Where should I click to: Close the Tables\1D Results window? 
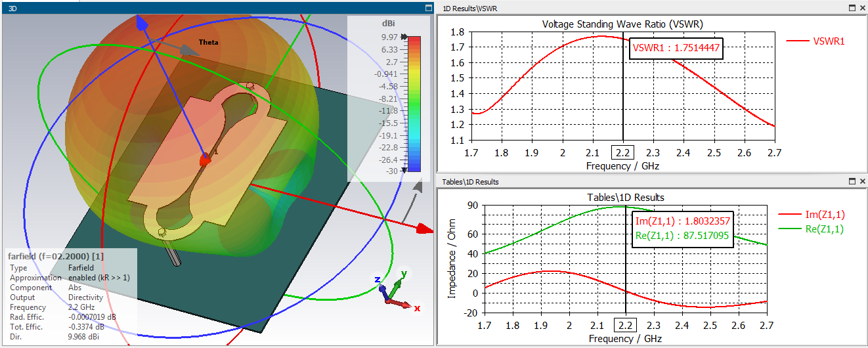coord(862,181)
